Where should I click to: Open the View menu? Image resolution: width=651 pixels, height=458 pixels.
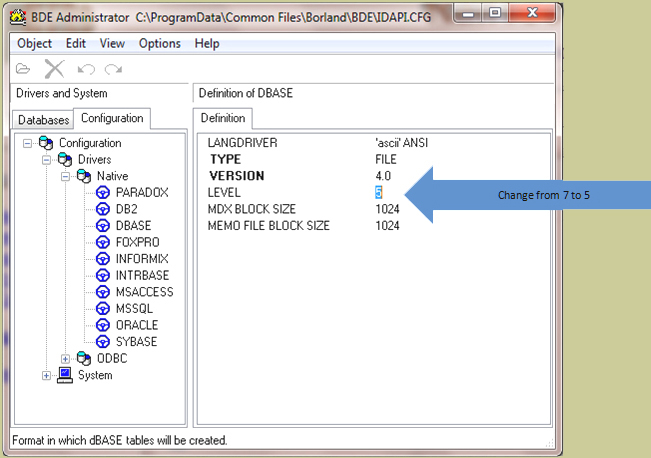tap(112, 43)
